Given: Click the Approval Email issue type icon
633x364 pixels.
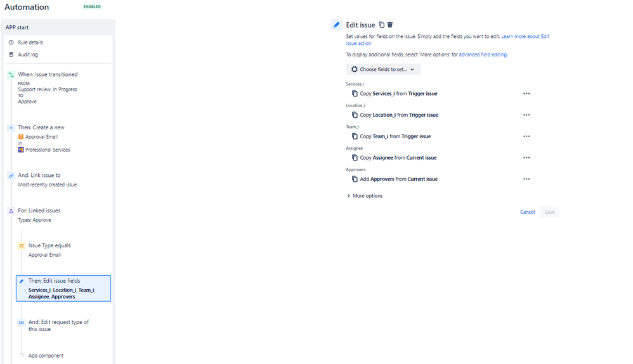Looking at the screenshot, I should pyautogui.click(x=21, y=137).
